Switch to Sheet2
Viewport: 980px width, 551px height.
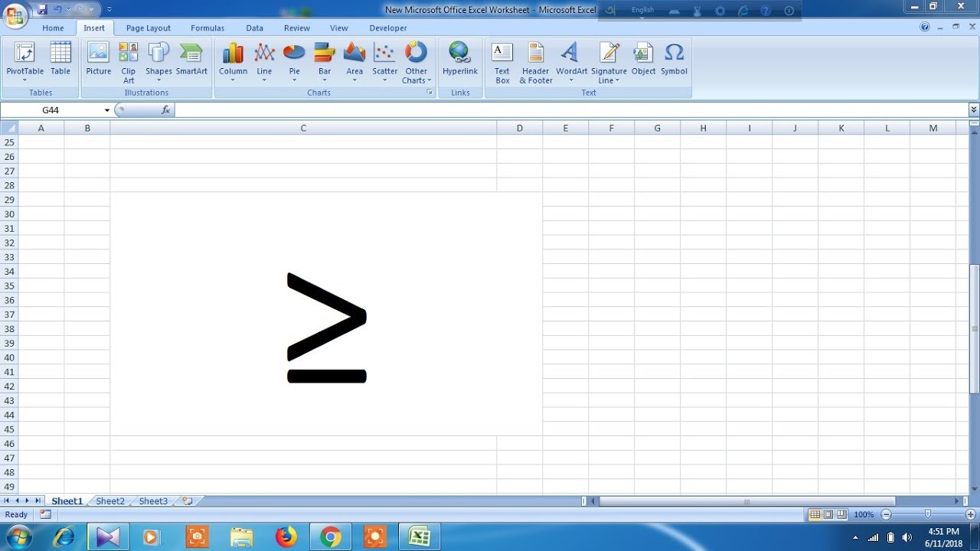[109, 500]
